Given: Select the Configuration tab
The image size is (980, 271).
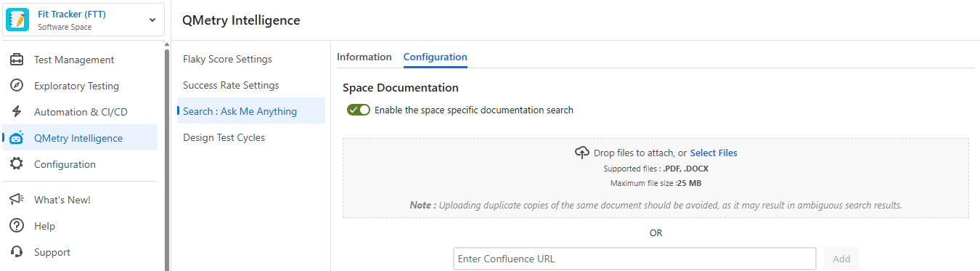Looking at the screenshot, I should (436, 57).
